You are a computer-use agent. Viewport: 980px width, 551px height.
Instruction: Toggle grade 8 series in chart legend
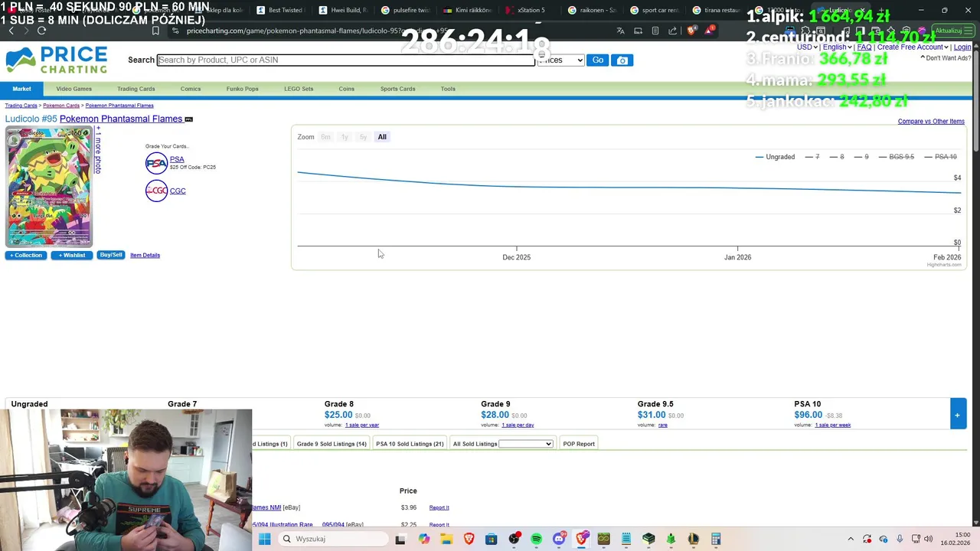837,157
